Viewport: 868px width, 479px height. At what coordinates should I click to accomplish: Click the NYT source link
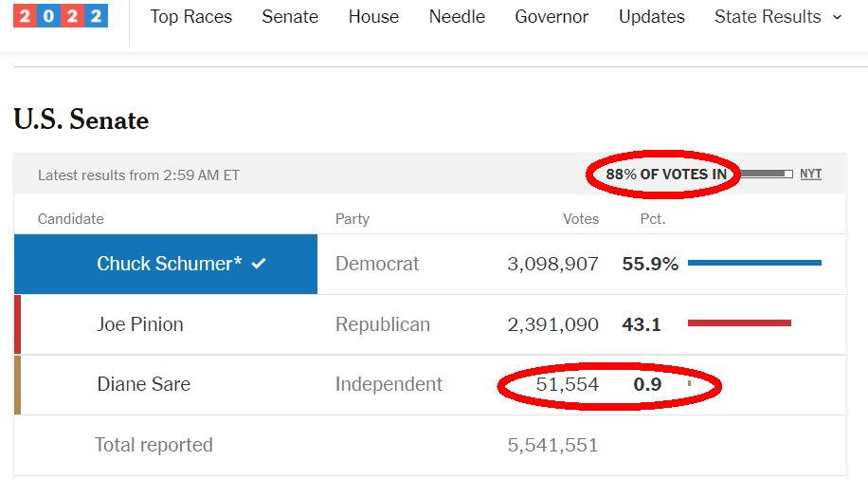810,175
